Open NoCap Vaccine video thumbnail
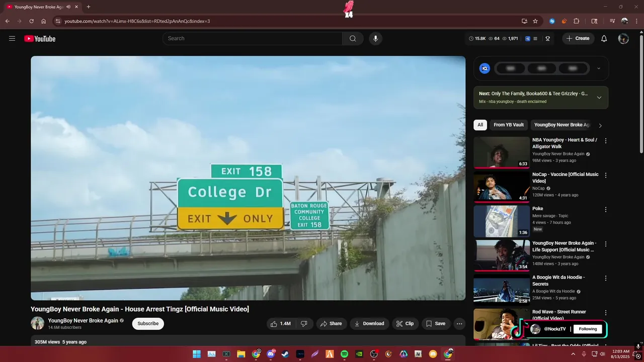The image size is (644, 362). (502, 187)
